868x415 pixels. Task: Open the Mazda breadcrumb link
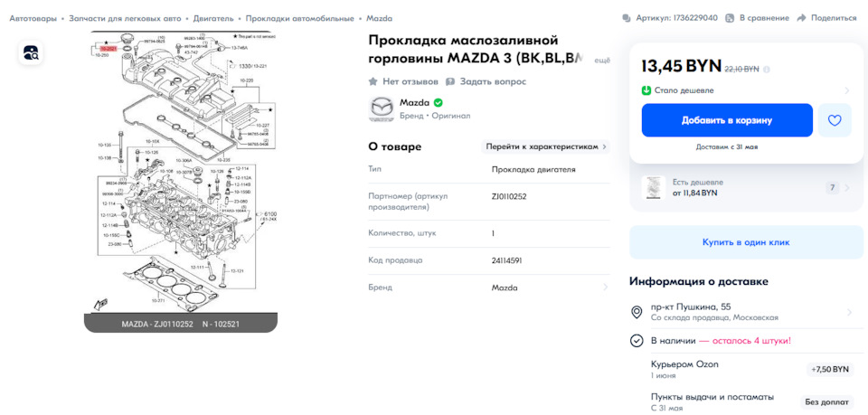pos(379,18)
